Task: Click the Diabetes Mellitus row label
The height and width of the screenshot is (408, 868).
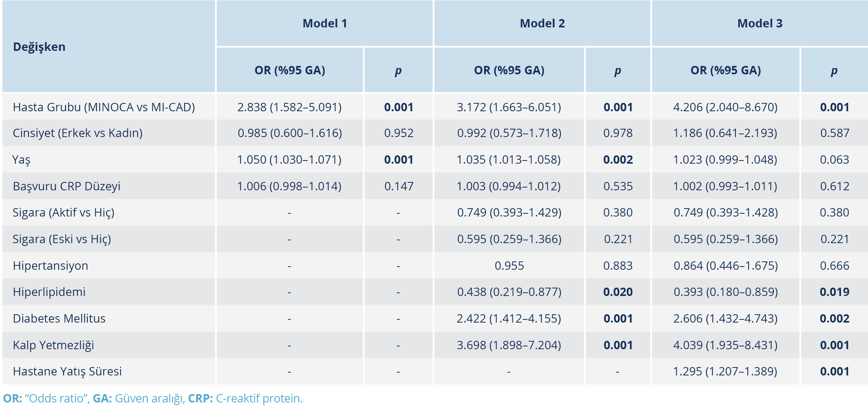Action: pyautogui.click(x=59, y=319)
